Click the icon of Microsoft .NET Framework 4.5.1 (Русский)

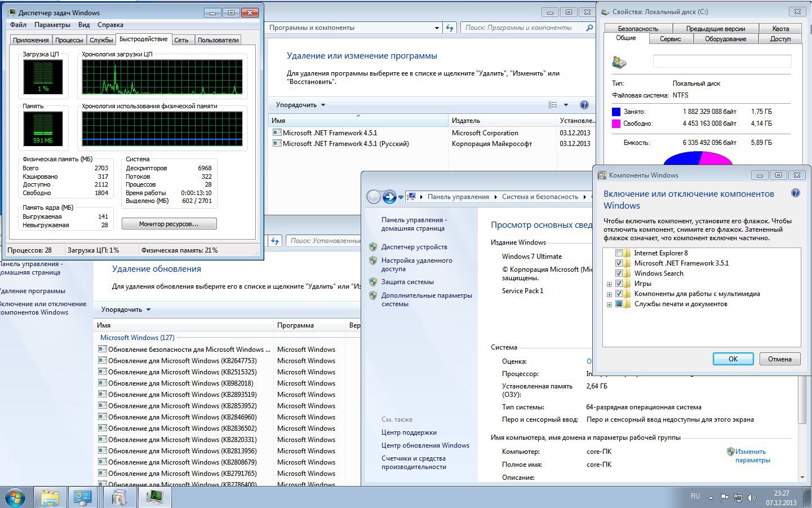[277, 144]
